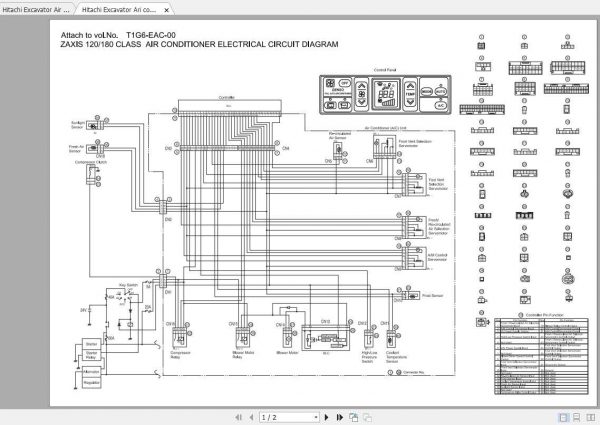Open the page number dropdown arrow
This screenshot has width=600, height=425.
316,417
